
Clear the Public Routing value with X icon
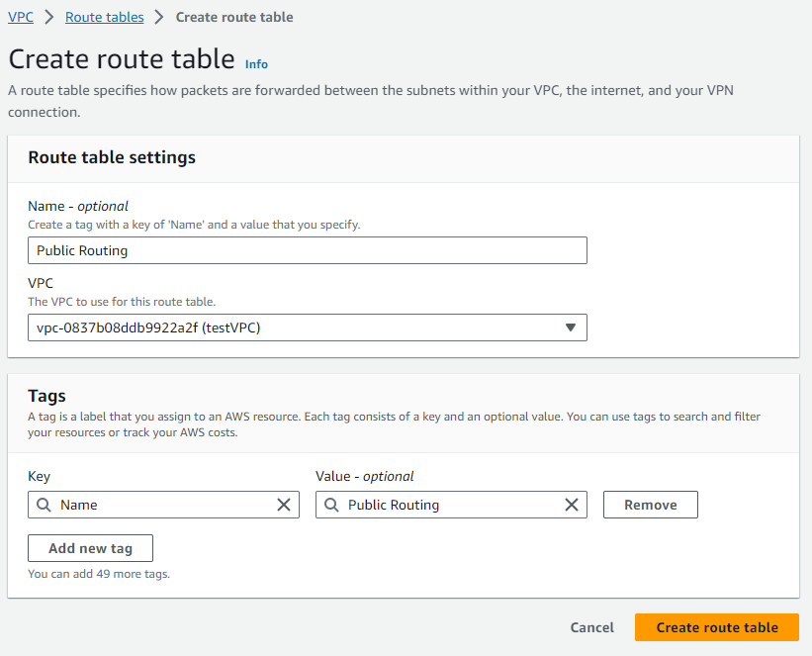click(572, 505)
